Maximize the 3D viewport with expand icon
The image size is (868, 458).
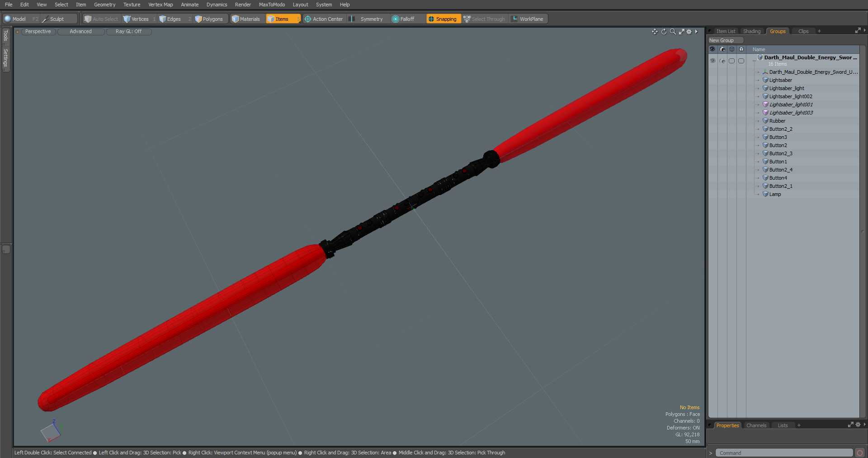(x=681, y=32)
